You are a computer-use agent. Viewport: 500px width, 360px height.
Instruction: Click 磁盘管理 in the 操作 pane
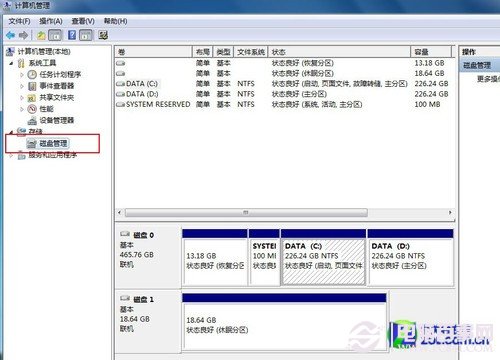click(477, 66)
